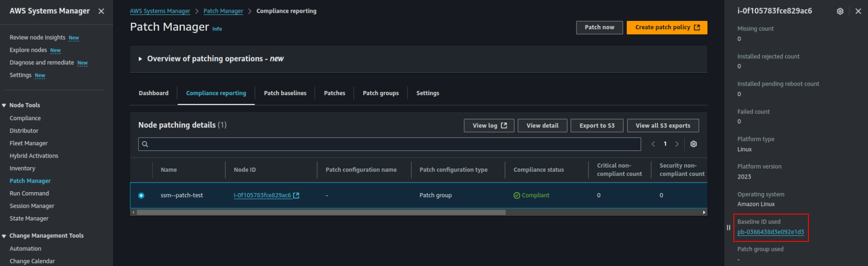The height and width of the screenshot is (266, 868).
Task: Open Diagnose and remediate in sidebar
Action: (42, 62)
